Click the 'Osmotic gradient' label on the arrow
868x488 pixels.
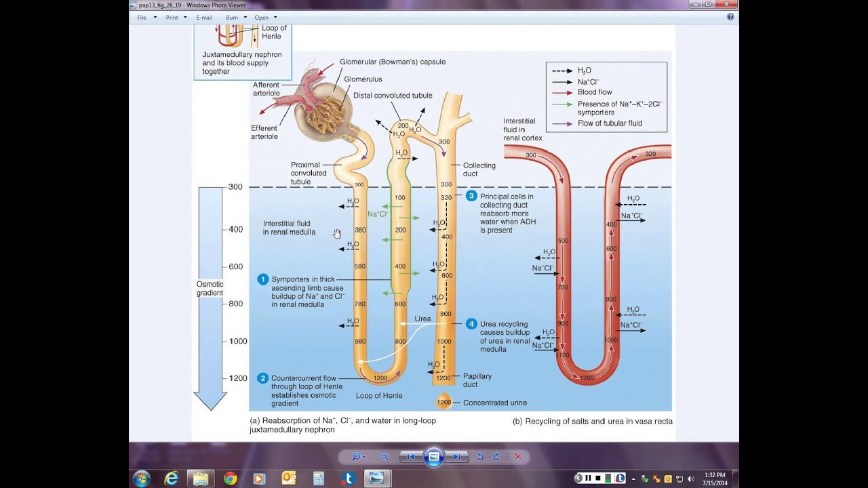pyautogui.click(x=210, y=289)
